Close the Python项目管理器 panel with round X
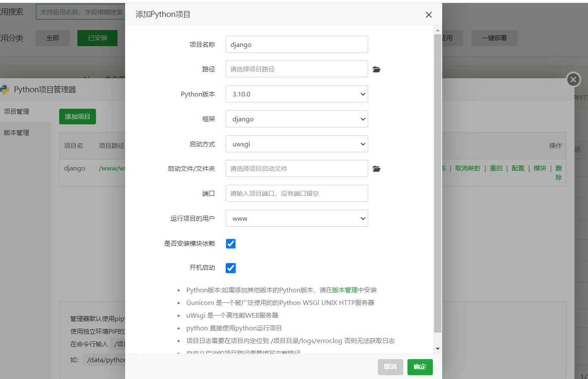This screenshot has width=588, height=379. (x=573, y=80)
